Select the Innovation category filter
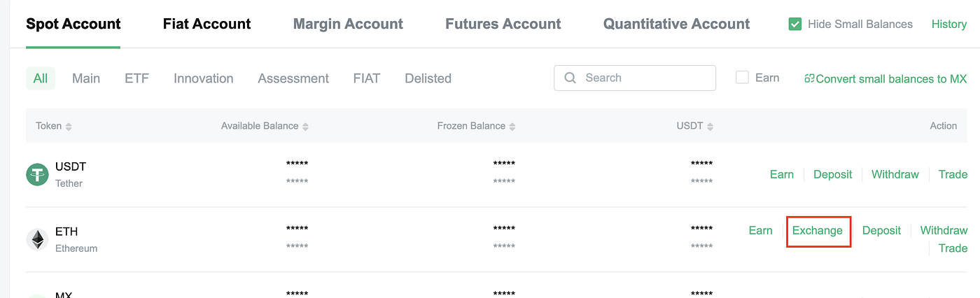Viewport: 980px width, 298px height. 204,78
